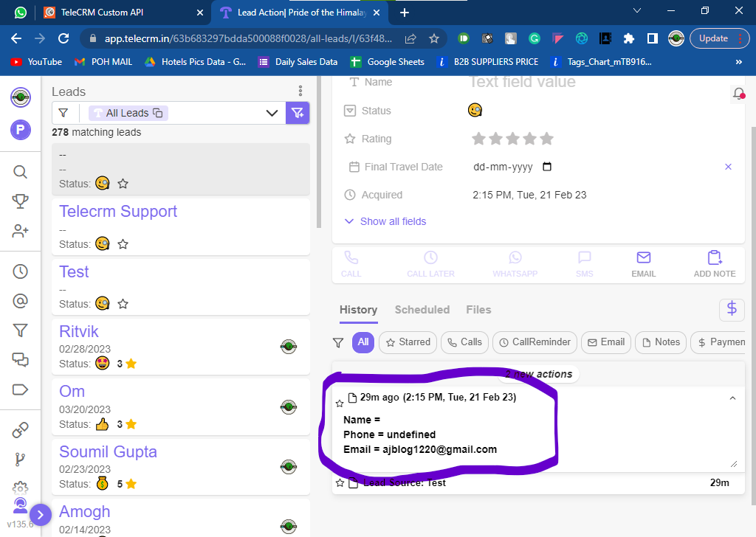
Task: Open the Chrome extensions puzzle icon
Action: pyautogui.click(x=628, y=38)
